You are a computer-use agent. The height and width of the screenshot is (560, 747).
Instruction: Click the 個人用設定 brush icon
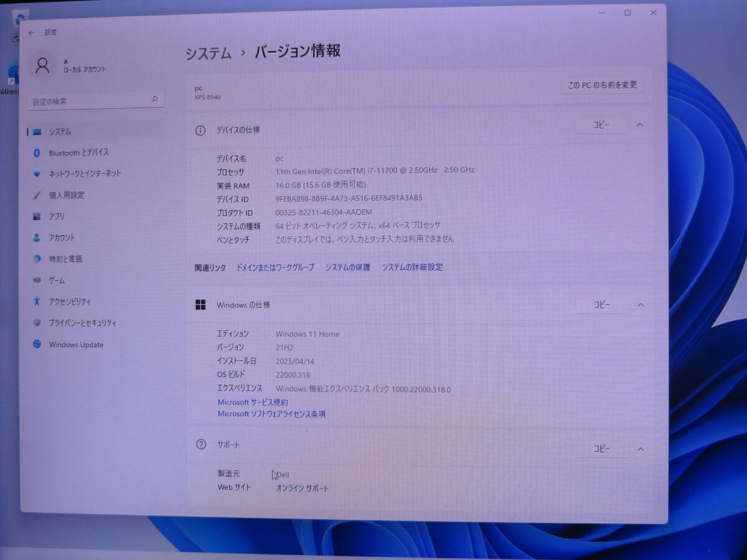pos(37,195)
